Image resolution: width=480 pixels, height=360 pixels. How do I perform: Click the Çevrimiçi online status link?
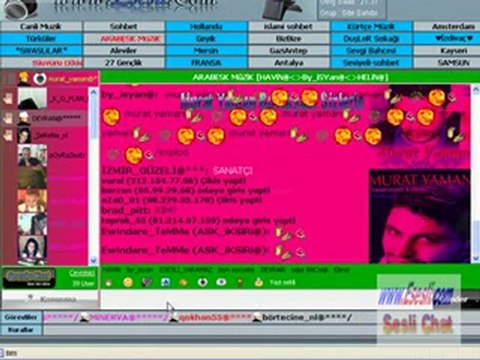click(82, 273)
